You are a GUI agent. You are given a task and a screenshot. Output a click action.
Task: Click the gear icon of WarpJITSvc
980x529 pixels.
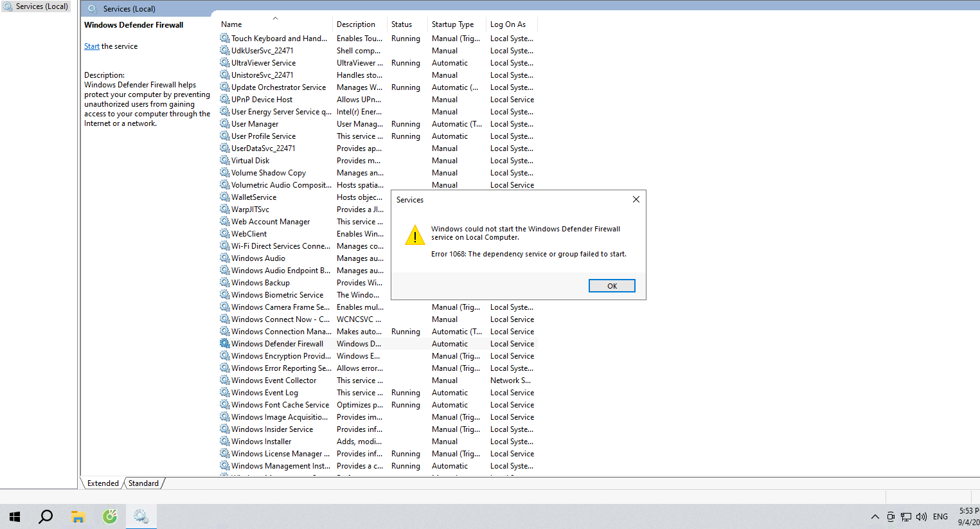point(225,210)
